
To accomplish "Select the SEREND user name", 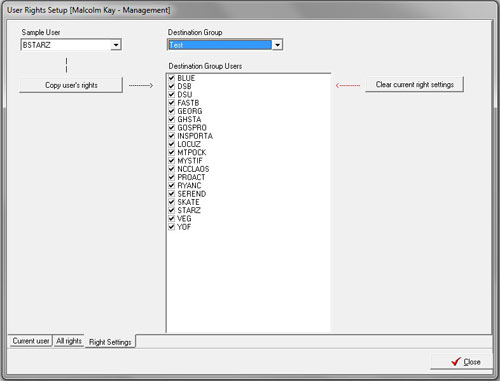I will click(192, 194).
